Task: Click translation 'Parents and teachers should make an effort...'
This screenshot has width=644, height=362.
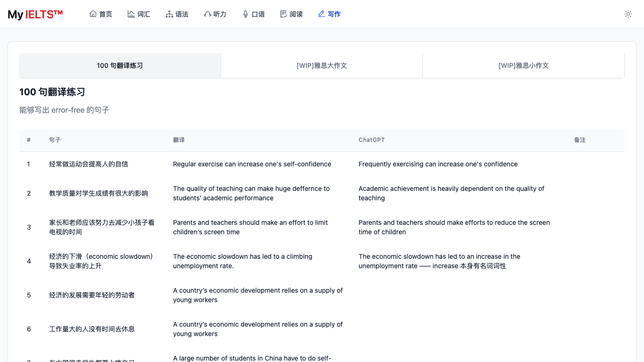Action: tap(251, 227)
